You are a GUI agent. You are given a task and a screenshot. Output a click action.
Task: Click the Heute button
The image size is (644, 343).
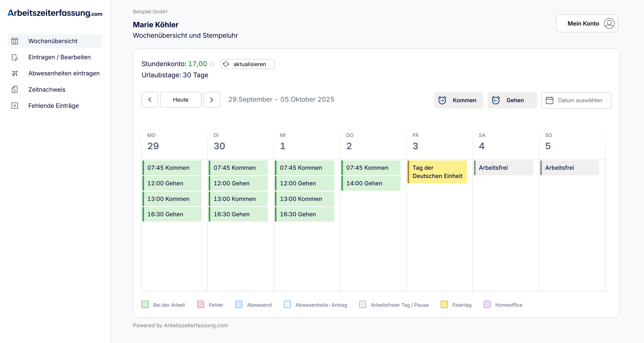coord(181,99)
